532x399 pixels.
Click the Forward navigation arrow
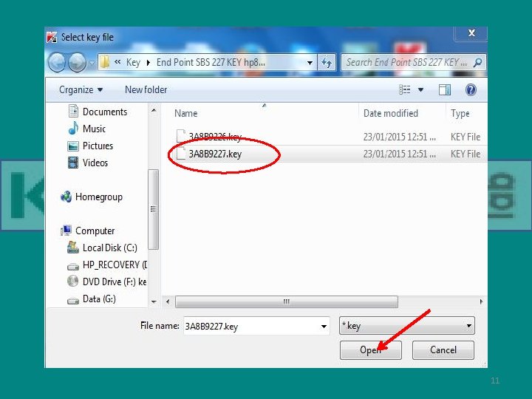pyautogui.click(x=77, y=62)
